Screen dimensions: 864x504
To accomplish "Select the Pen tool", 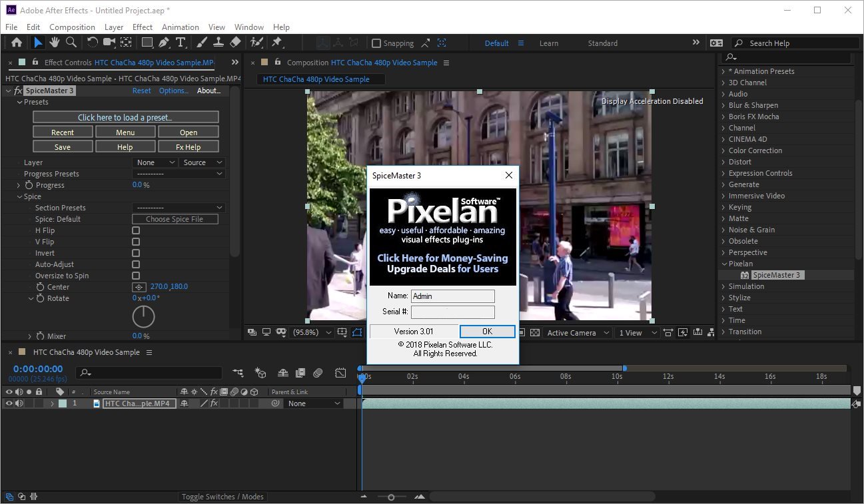I will pos(164,43).
